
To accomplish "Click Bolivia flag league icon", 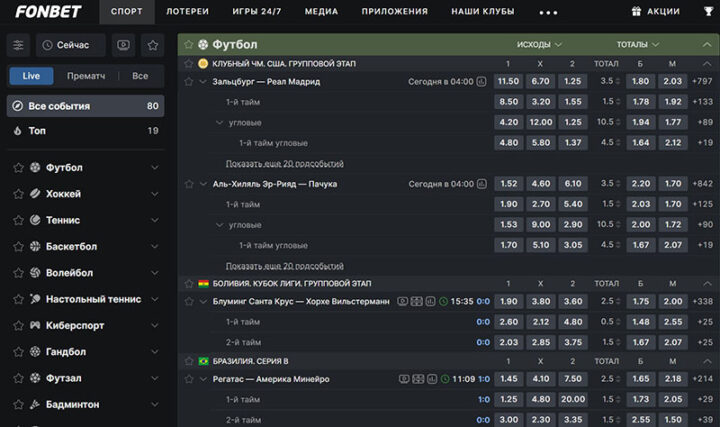I will [x=203, y=284].
